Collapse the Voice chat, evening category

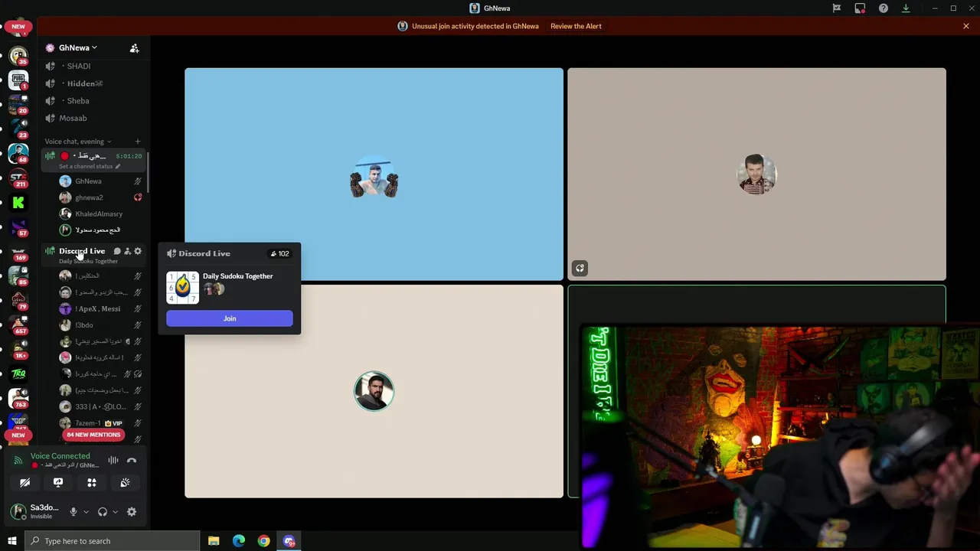(77, 142)
